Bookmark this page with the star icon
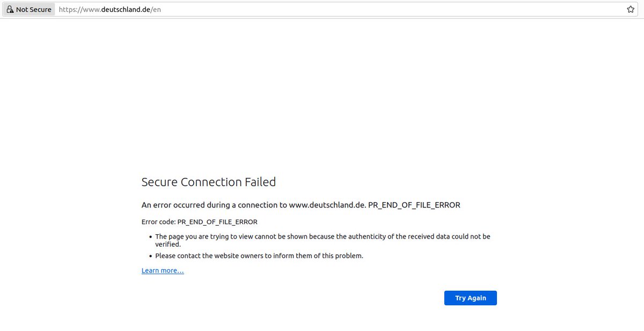The height and width of the screenshot is (331, 644). [631, 10]
